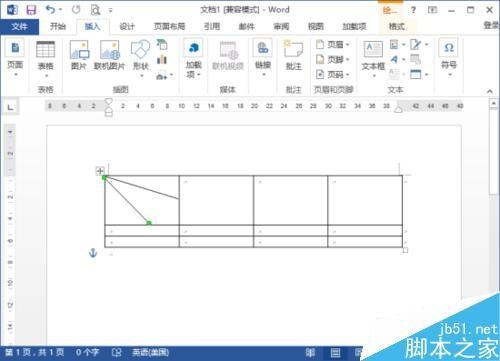The width and height of the screenshot is (500, 361).
Task: Switch to the 页面布局 Page Layout tab
Action: 169,26
